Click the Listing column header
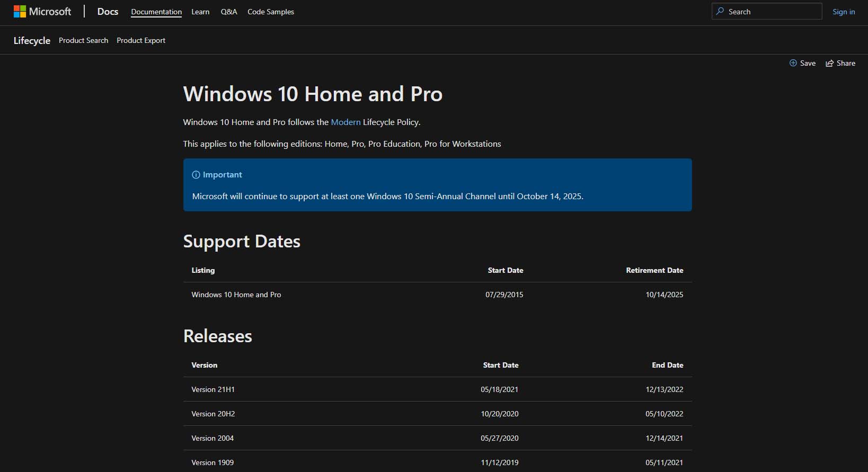Screen dimensions: 868x472 (x=203, y=270)
